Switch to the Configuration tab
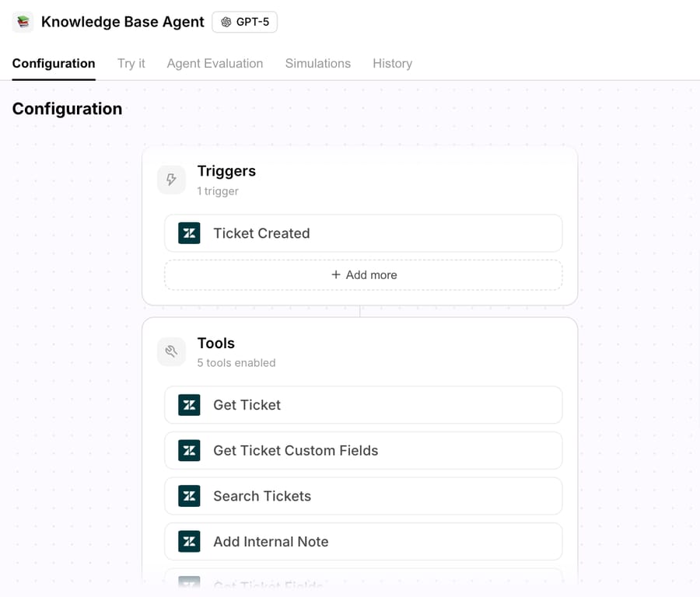This screenshot has width=700, height=597. point(54,64)
